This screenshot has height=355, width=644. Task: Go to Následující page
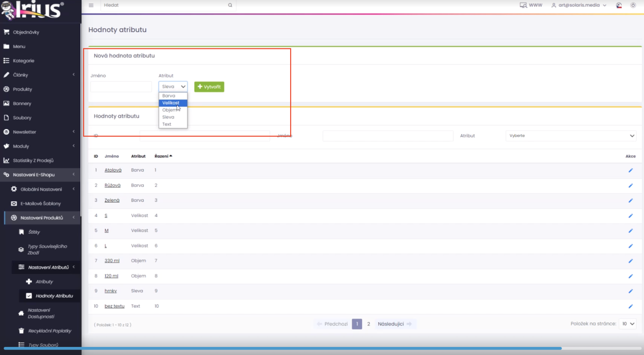point(395,324)
